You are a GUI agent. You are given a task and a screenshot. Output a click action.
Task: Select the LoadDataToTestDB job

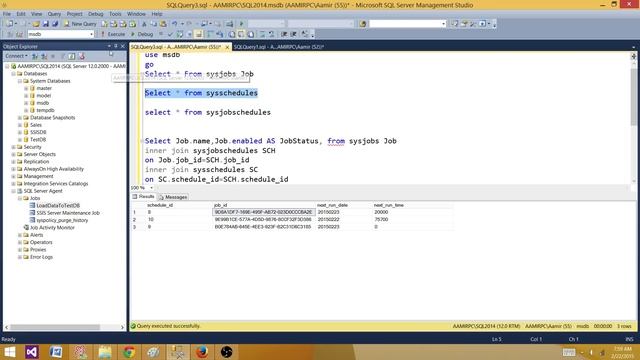click(58, 206)
